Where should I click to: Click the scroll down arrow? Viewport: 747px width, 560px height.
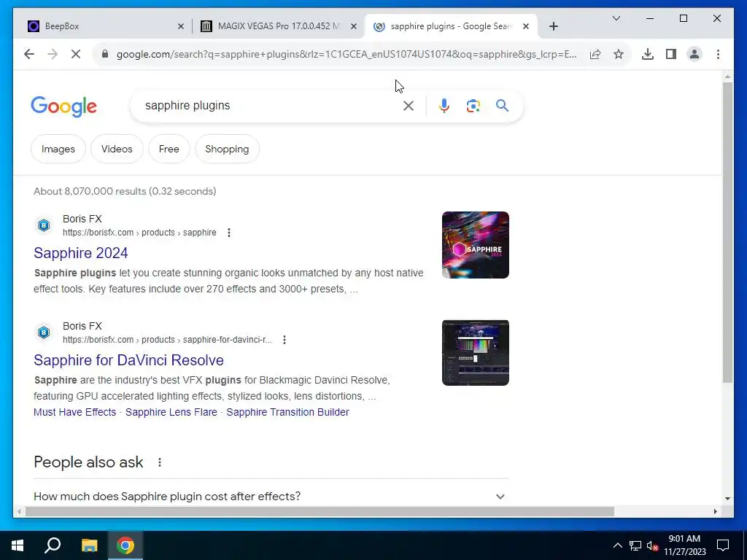point(727,499)
